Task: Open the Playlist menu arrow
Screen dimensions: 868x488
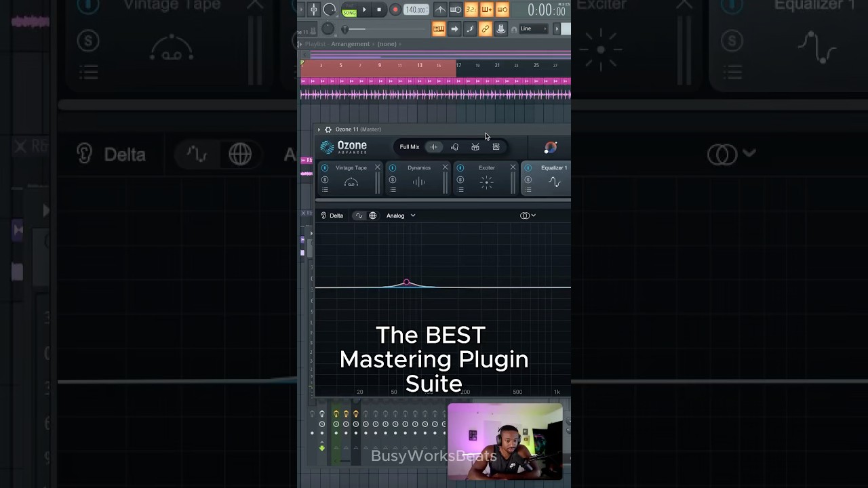Action: pyautogui.click(x=300, y=44)
